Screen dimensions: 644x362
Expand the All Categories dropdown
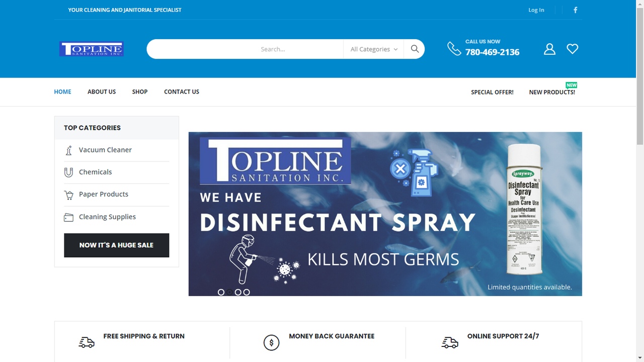(374, 49)
